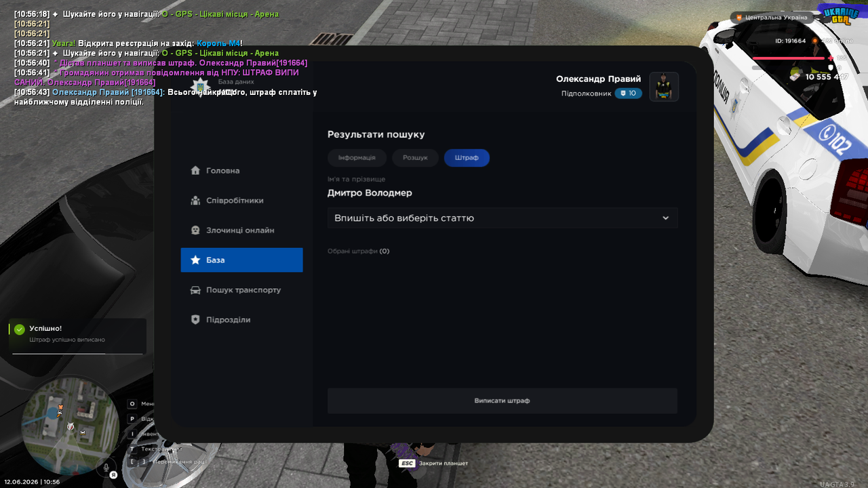Click the Виписати штраф button
The width and height of the screenshot is (868, 488).
pos(502,401)
